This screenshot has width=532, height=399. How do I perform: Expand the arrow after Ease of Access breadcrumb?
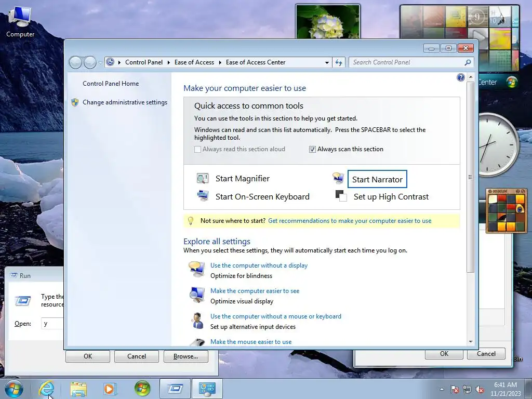tap(220, 62)
